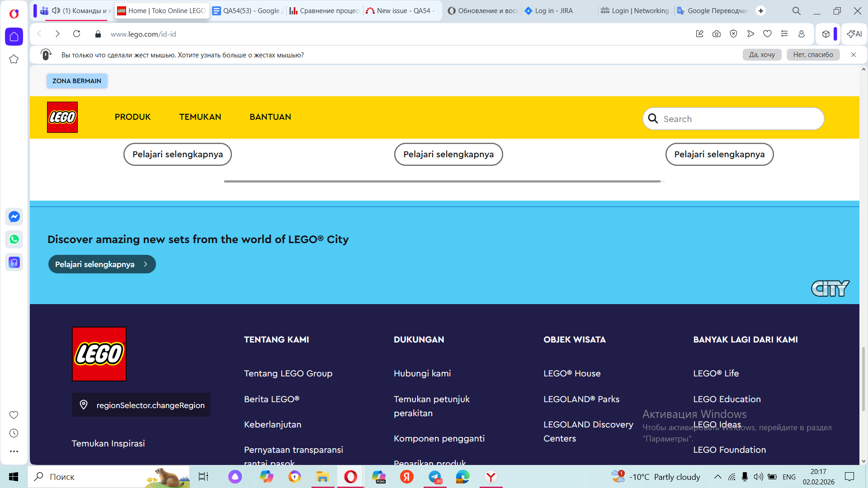Screen dimensions: 868x488
Task: Expand the BANTUAN navigation menu
Action: pos(270,117)
